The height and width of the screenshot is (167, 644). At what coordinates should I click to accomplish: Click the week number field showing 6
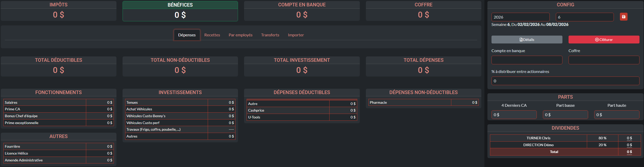click(584, 17)
